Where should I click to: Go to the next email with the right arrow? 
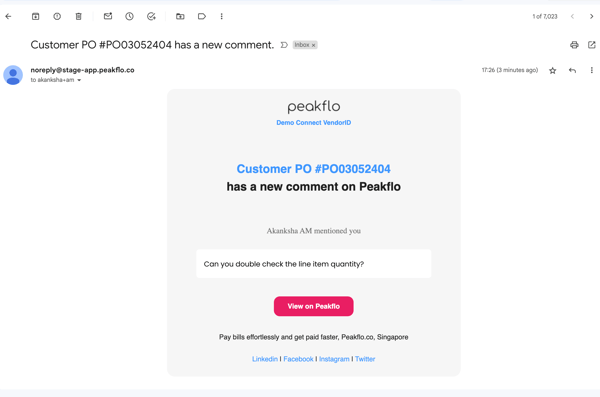click(592, 16)
